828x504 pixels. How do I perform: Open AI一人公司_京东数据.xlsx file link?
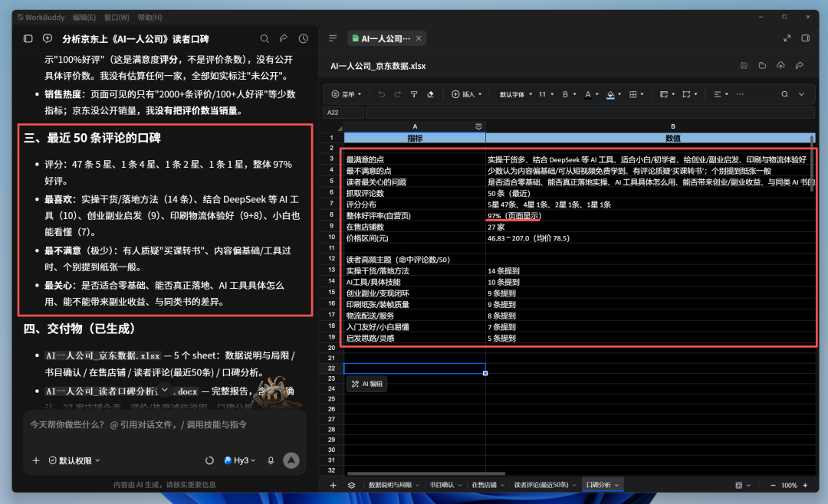103,355
